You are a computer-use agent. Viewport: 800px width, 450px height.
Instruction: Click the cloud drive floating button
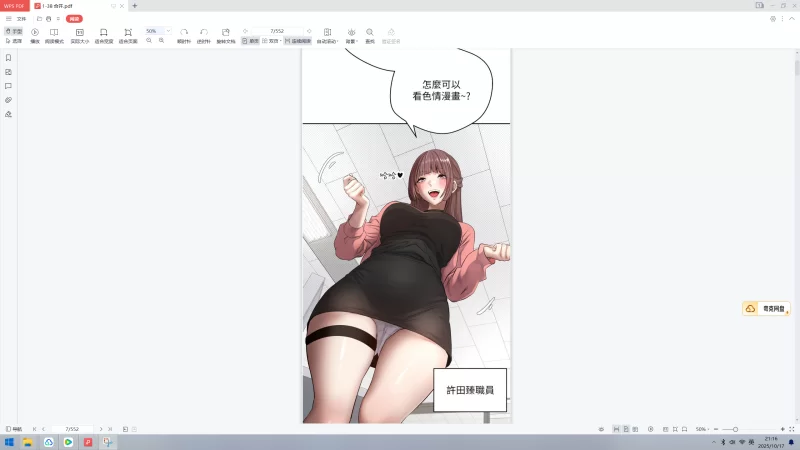(766, 309)
